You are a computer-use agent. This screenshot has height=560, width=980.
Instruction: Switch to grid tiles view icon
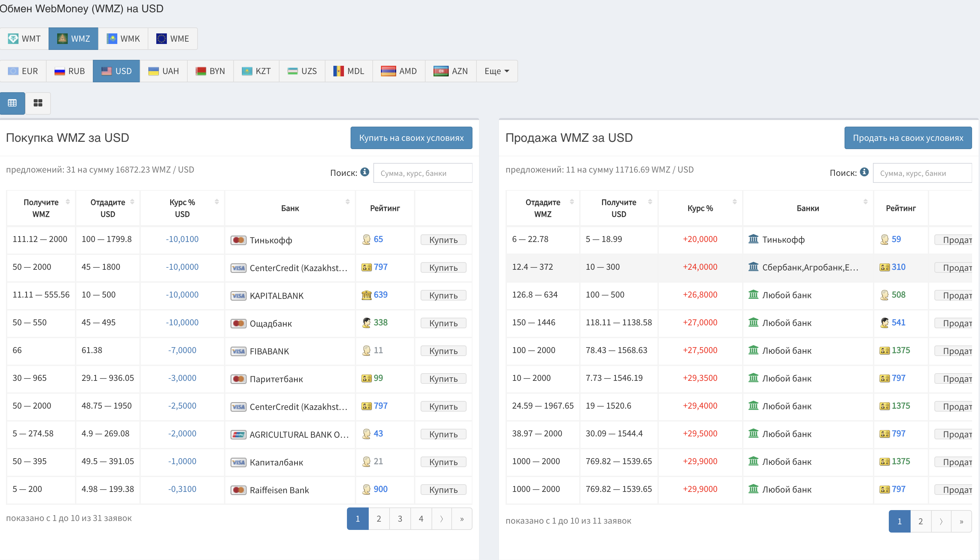tap(38, 103)
